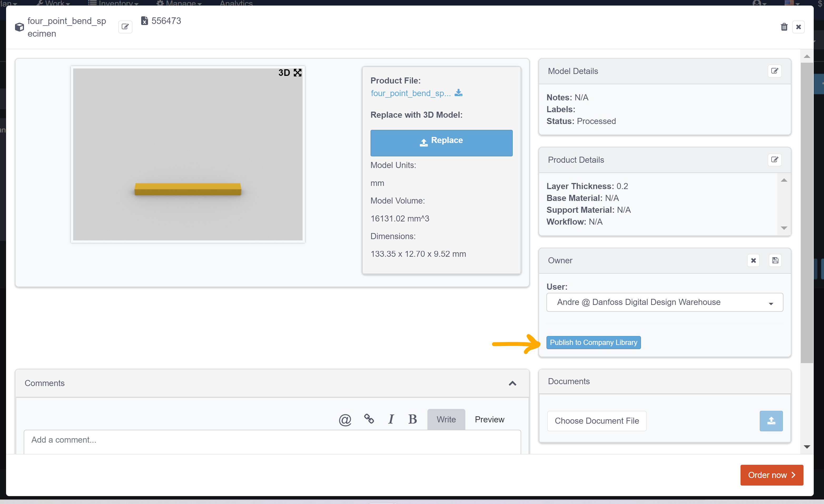The width and height of the screenshot is (824, 504).
Task: Click the Documents panel header
Action: (x=664, y=381)
